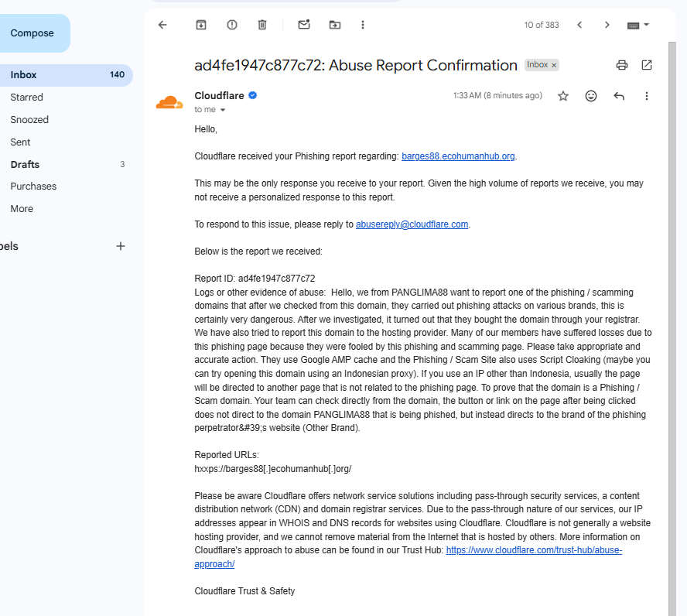
Task: Open email in new window
Action: [x=647, y=65]
